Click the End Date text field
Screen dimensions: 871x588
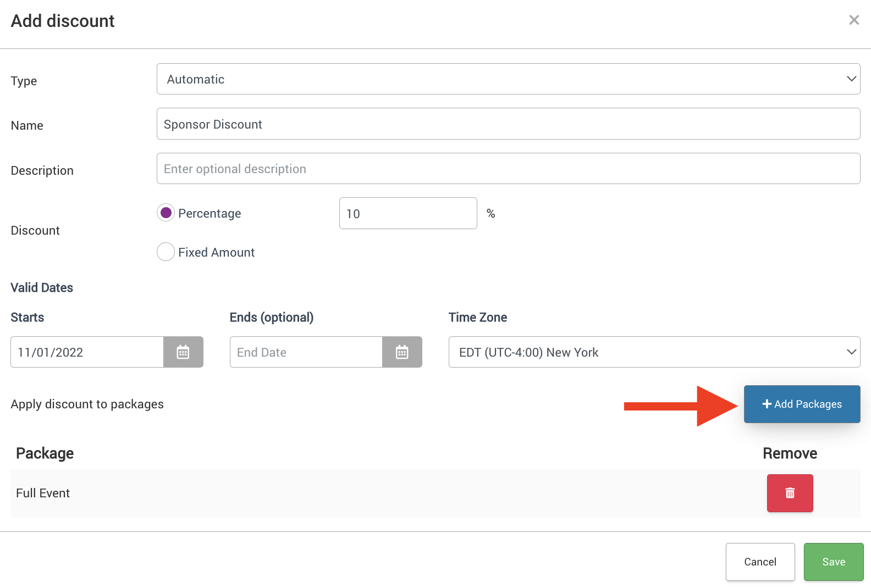point(306,352)
